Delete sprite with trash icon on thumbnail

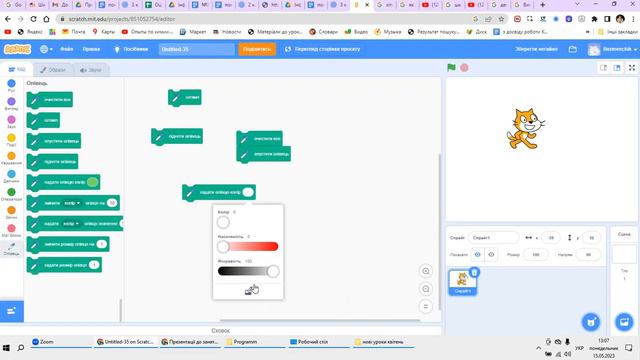pos(474,272)
